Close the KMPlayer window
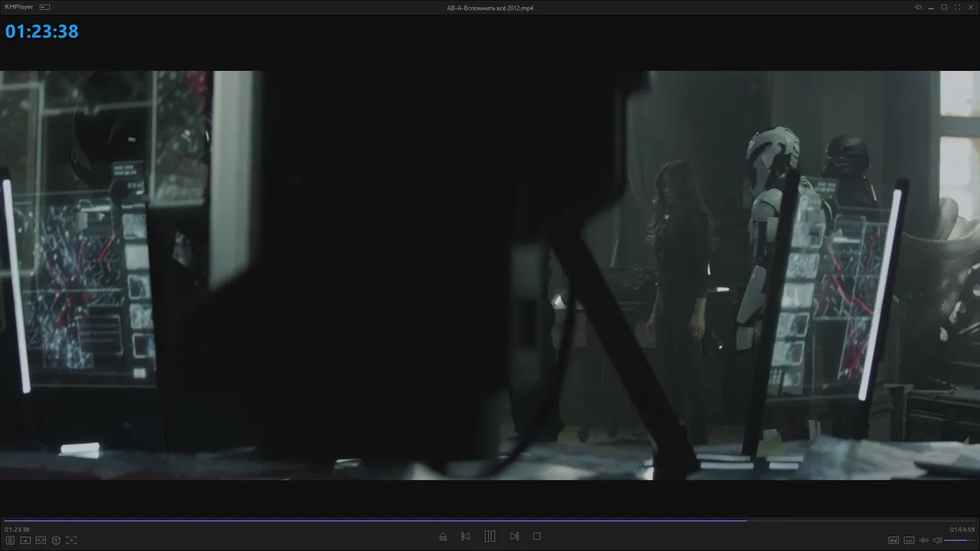The image size is (980, 551). (970, 7)
